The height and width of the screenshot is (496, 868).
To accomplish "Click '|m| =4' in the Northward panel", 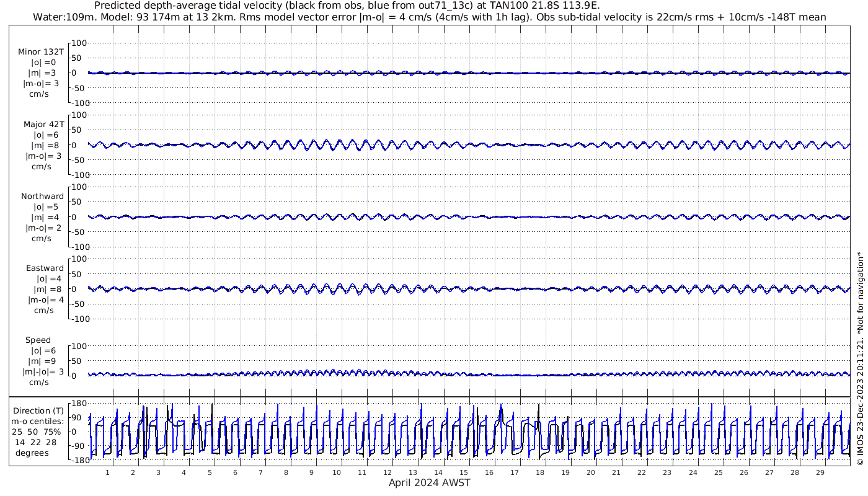I will click(x=45, y=217).
